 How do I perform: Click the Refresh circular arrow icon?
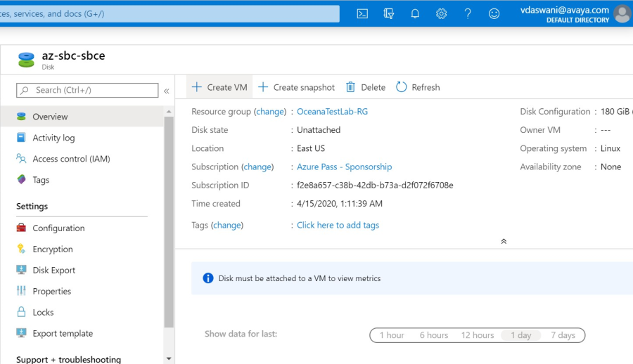coord(402,87)
